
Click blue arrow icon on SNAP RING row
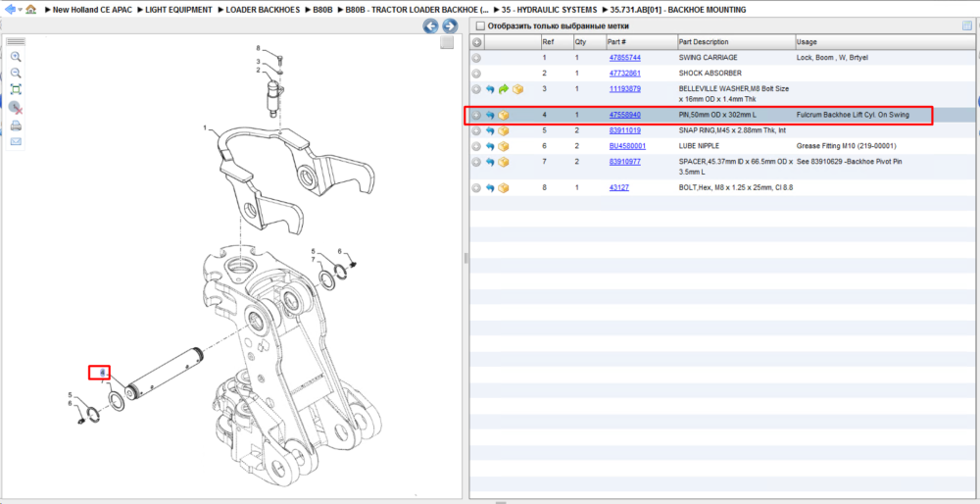coord(490,131)
